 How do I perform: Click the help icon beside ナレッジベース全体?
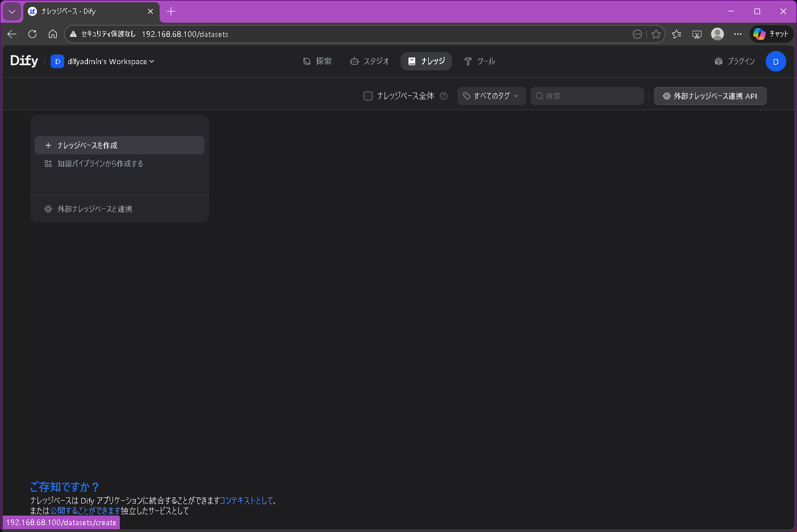click(444, 96)
